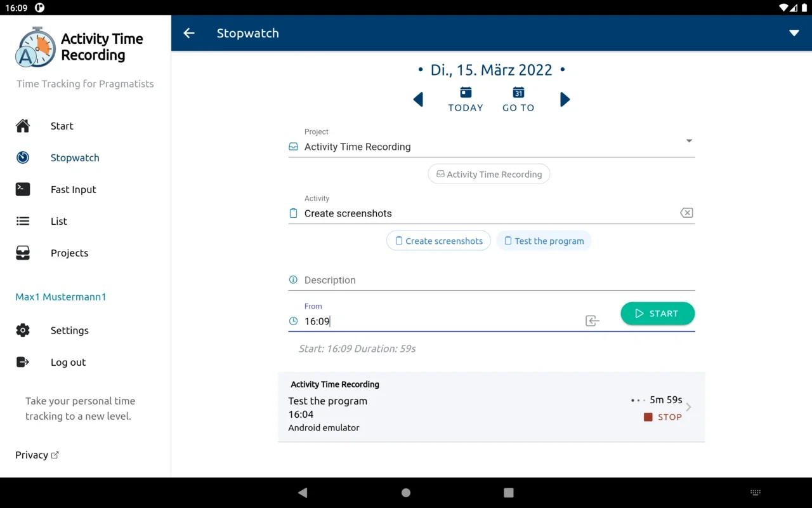Clear the Activity field with backspace icon
This screenshot has height=508, width=812.
coord(686,213)
